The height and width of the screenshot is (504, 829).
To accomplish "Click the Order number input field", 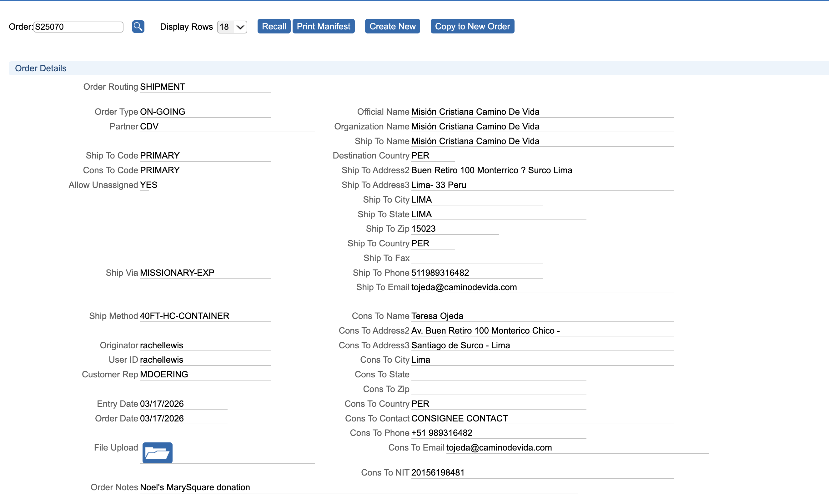I will [x=78, y=27].
